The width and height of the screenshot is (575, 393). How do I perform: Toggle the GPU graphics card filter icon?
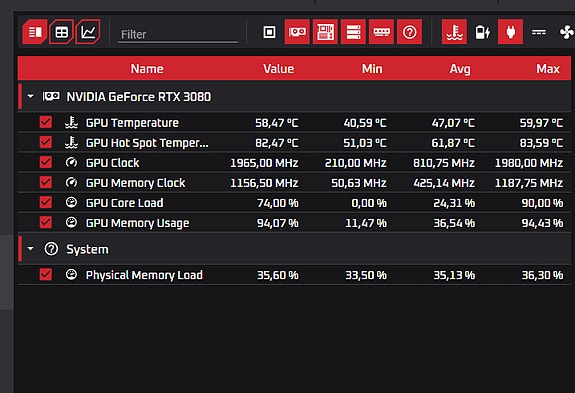(297, 32)
